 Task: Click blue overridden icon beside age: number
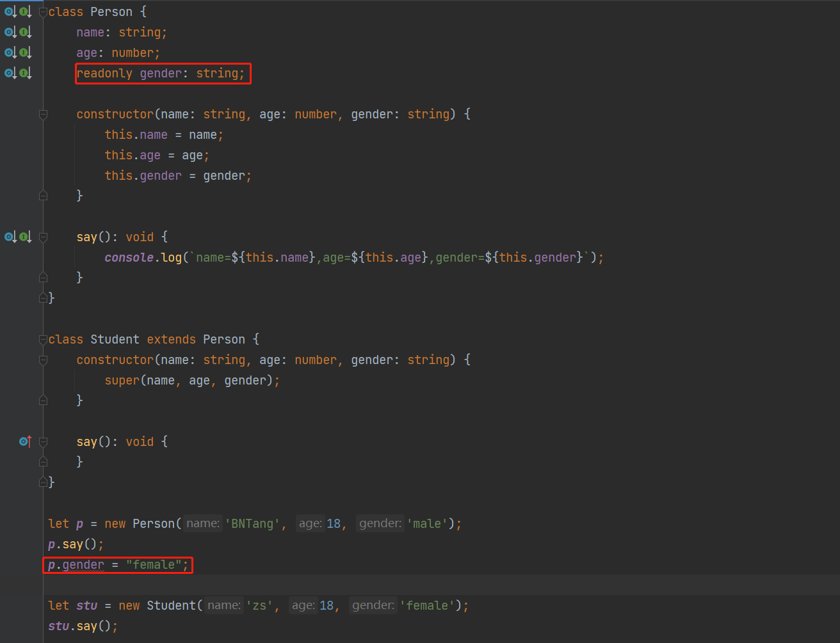pyautogui.click(x=11, y=52)
